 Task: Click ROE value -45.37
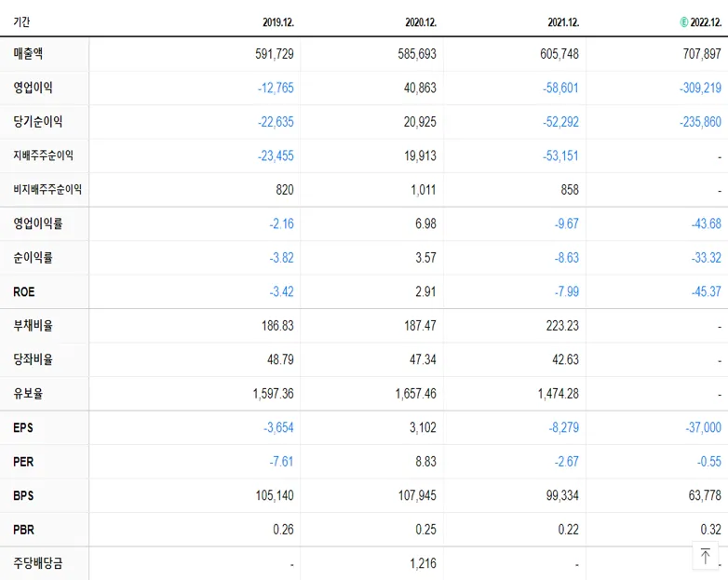pos(707,291)
